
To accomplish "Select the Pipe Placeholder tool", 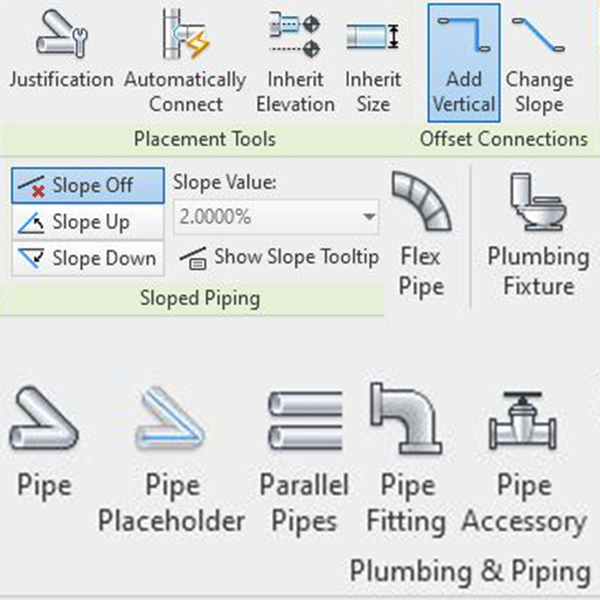I will coord(171,459).
